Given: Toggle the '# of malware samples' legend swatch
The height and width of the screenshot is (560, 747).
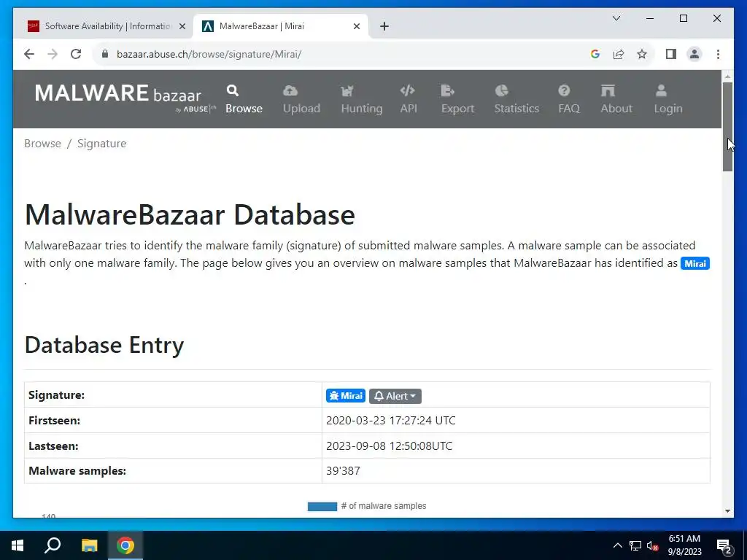Looking at the screenshot, I should tap(322, 506).
